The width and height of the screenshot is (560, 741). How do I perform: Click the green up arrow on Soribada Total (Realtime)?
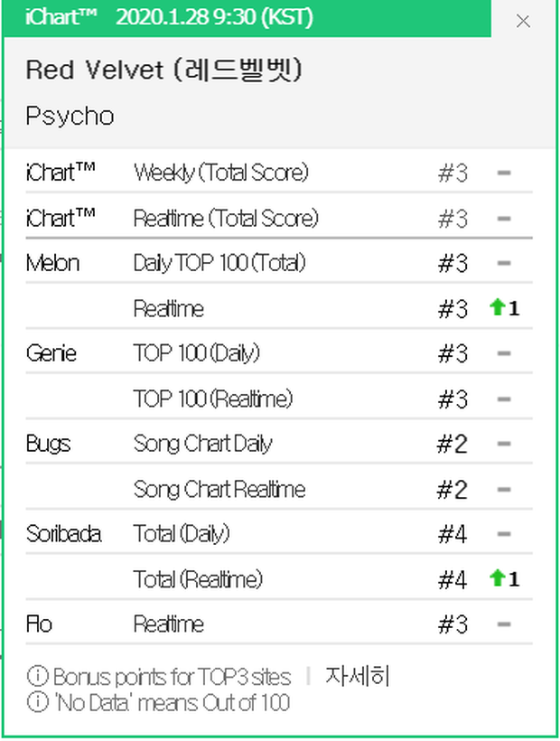click(x=497, y=578)
